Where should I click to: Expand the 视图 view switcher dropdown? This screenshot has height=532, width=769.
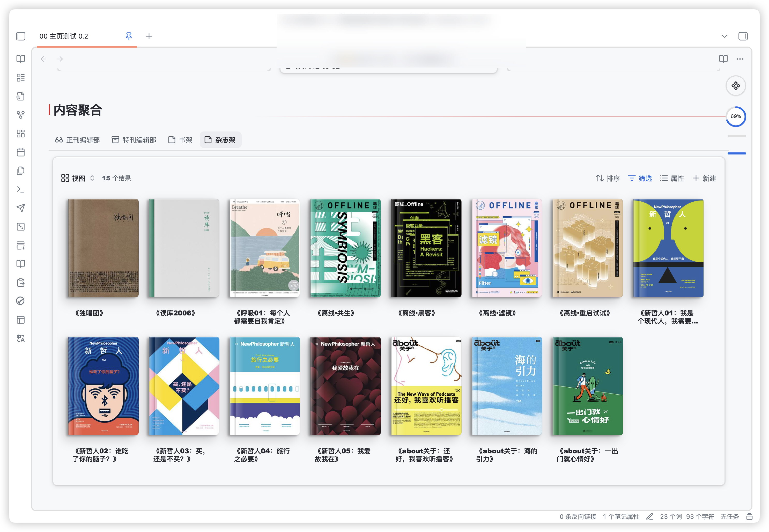(78, 178)
